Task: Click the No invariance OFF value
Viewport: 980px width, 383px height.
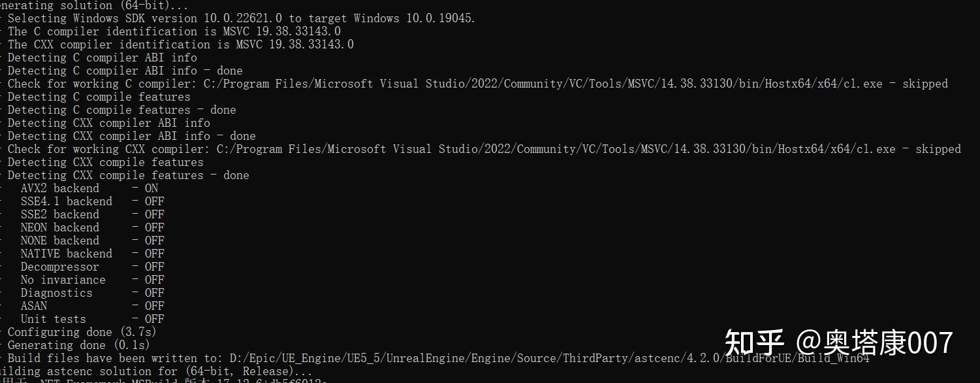Action: [x=154, y=280]
